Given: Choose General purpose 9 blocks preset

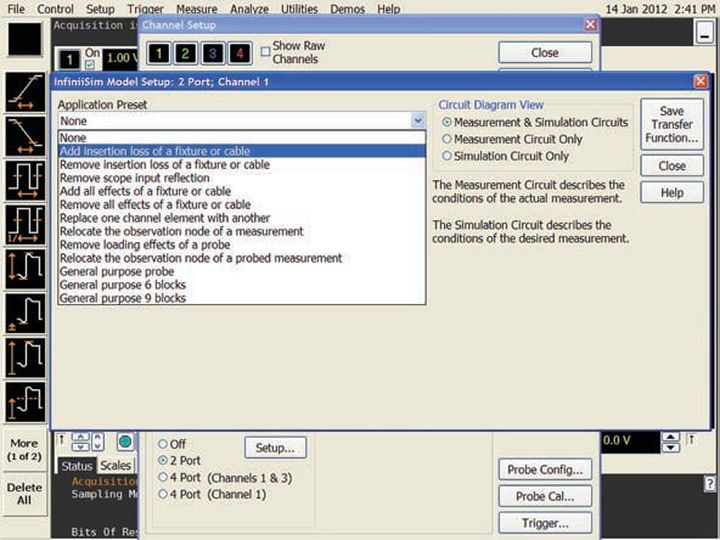Looking at the screenshot, I should click(x=242, y=298).
